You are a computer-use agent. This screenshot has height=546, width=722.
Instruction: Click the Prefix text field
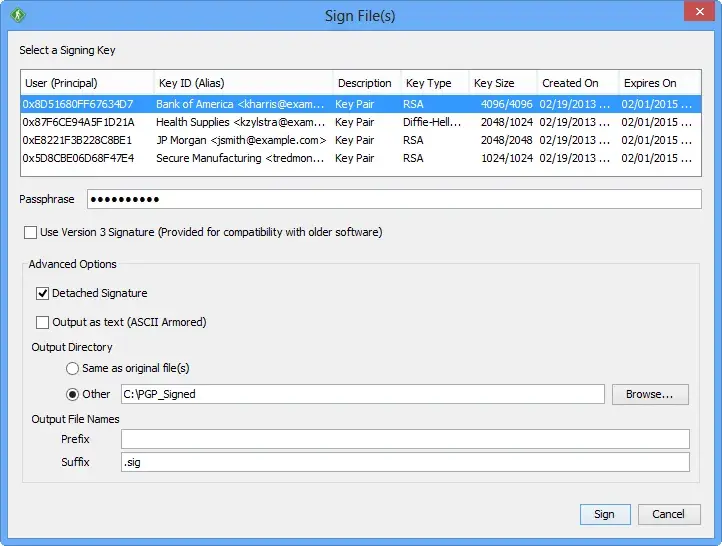(405, 439)
